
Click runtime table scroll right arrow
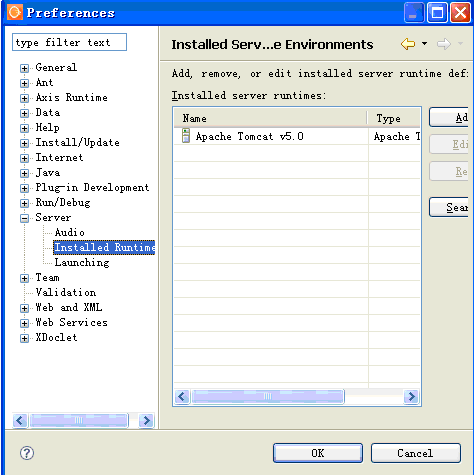pyautogui.click(x=411, y=397)
